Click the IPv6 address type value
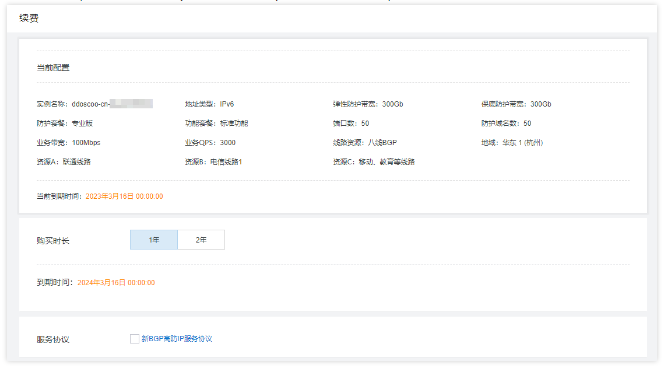665x369 pixels. pyautogui.click(x=227, y=104)
